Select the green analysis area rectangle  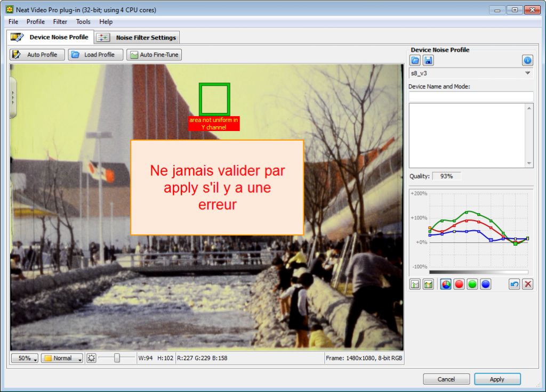(x=214, y=100)
